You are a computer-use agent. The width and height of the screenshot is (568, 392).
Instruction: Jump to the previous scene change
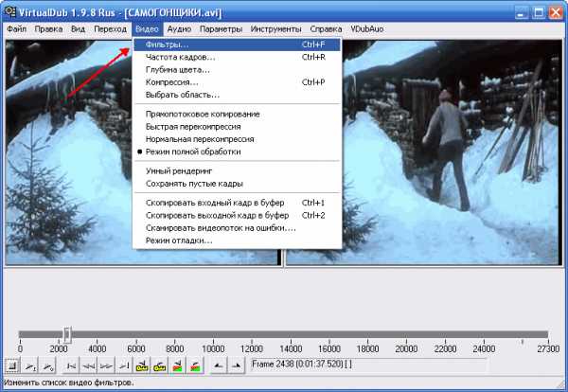click(178, 365)
